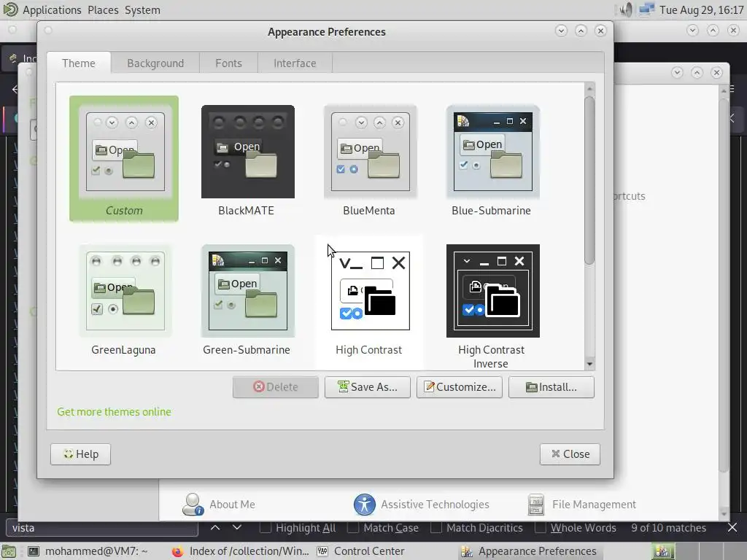Select the Theme tab
This screenshot has height=560, width=747.
click(79, 63)
